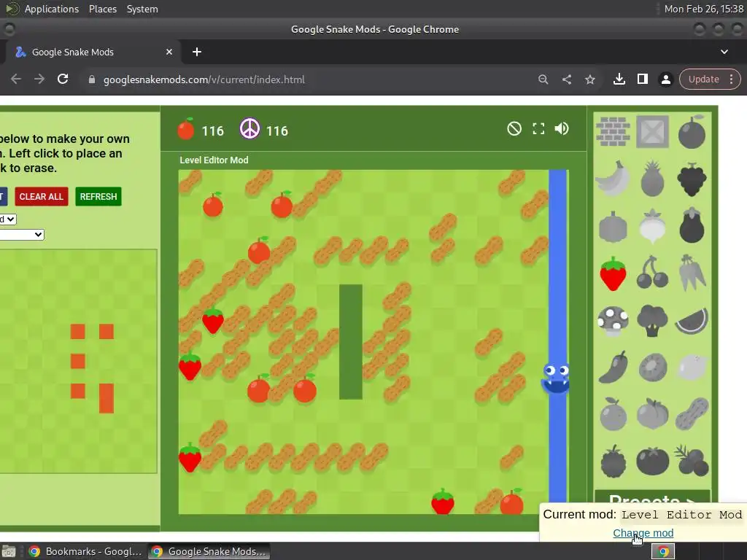Click the peace symbol score icon
The height and width of the screenshot is (560, 747).
click(249, 129)
